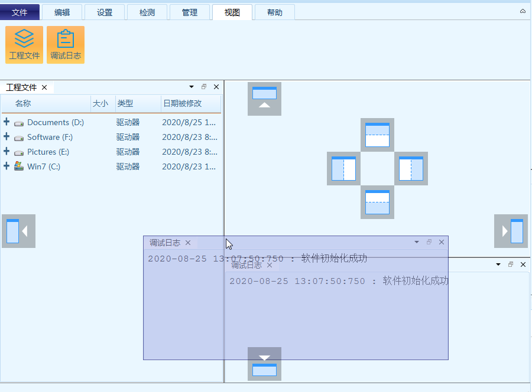Select the bottom dock-guide indicator
Viewport: 532px width, 392px height.
coord(377,202)
